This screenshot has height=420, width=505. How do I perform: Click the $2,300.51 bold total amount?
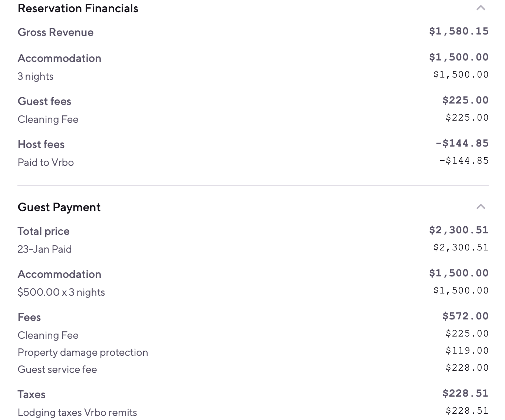459,230
